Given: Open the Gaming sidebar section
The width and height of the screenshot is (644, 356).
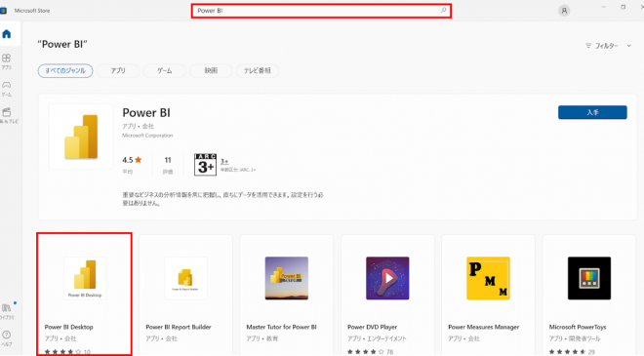Looking at the screenshot, I should pyautogui.click(x=6, y=88).
